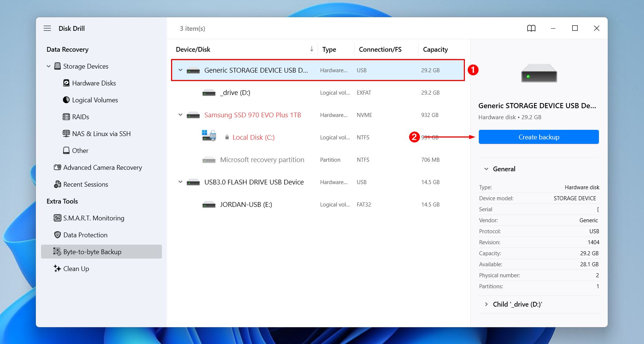
Task: Open the documentation book icon
Action: tap(531, 28)
